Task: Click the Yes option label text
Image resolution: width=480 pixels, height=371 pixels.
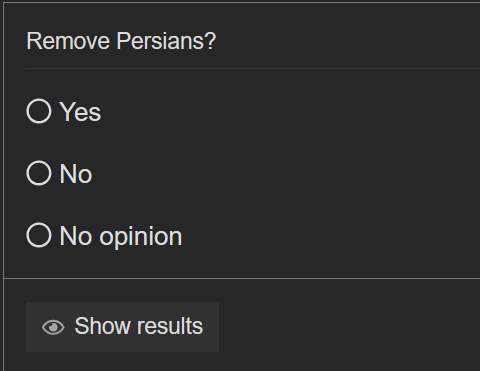Action: pyautogui.click(x=80, y=112)
